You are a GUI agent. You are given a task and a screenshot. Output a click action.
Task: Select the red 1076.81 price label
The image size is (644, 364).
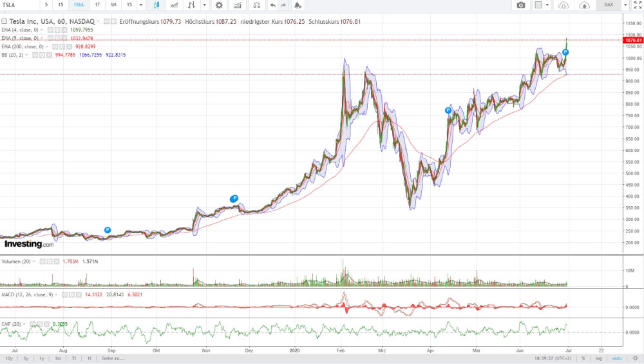point(633,40)
